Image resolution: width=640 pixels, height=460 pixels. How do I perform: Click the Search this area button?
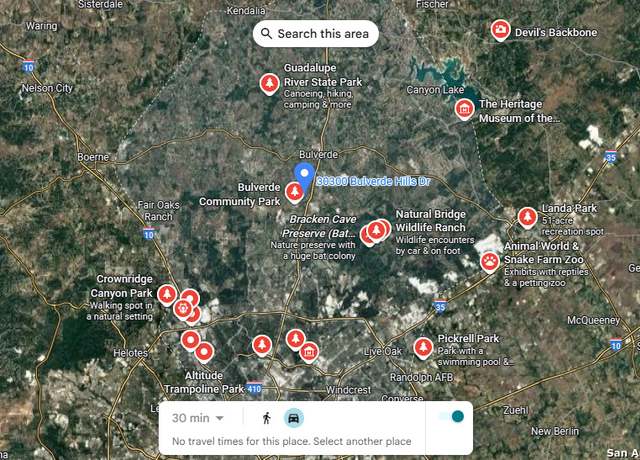tap(316, 33)
